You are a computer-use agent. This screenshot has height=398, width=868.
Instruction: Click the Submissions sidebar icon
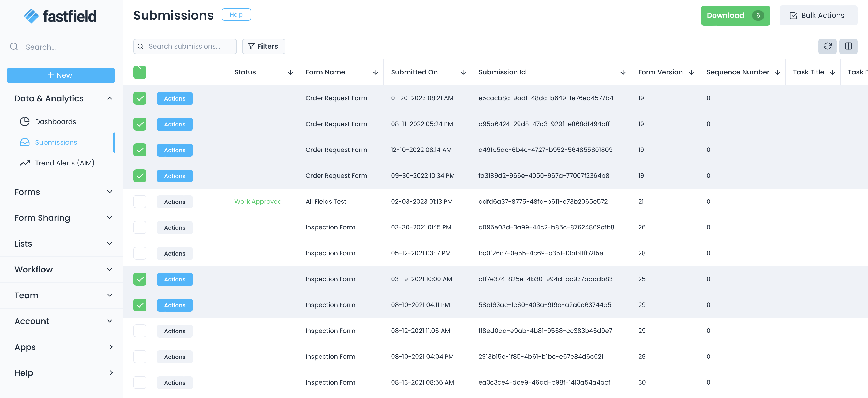tap(24, 142)
